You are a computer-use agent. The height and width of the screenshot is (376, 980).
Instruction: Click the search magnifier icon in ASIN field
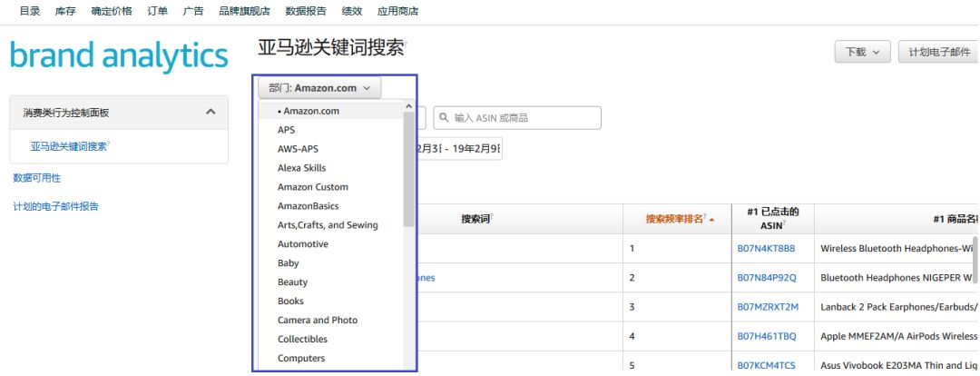click(x=445, y=118)
